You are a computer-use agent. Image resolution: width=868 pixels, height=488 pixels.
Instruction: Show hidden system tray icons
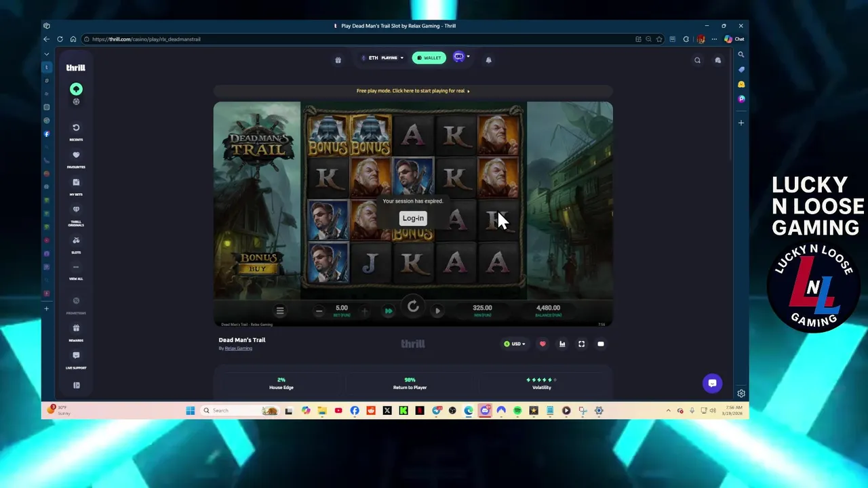669,411
